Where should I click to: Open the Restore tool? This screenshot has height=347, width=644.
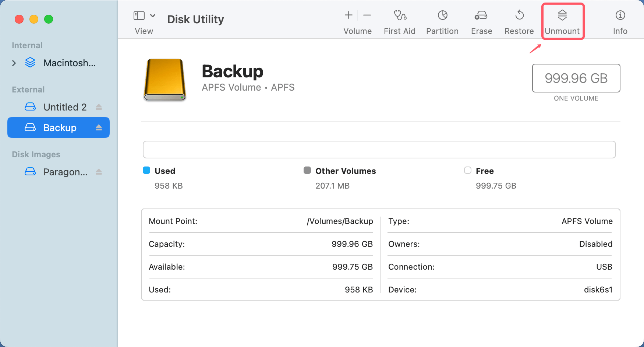pyautogui.click(x=519, y=21)
